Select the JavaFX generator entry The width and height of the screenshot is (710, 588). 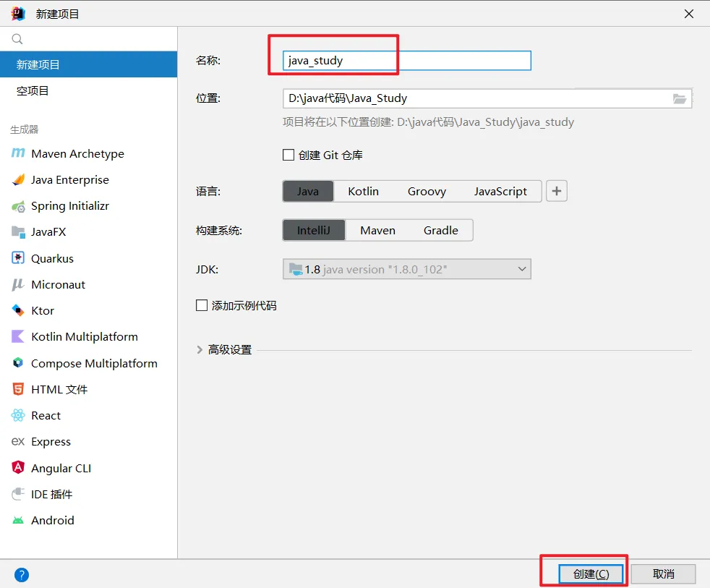pyautogui.click(x=89, y=232)
